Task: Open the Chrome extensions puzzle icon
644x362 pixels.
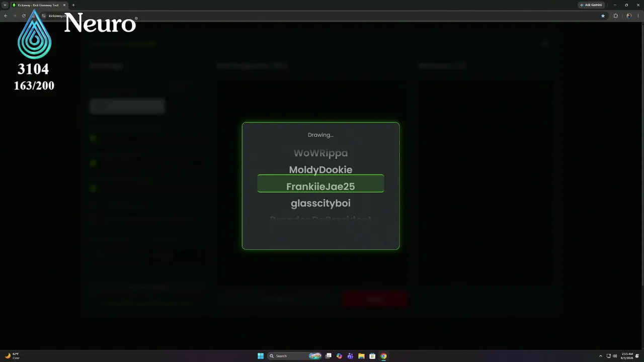Action: 615,16
